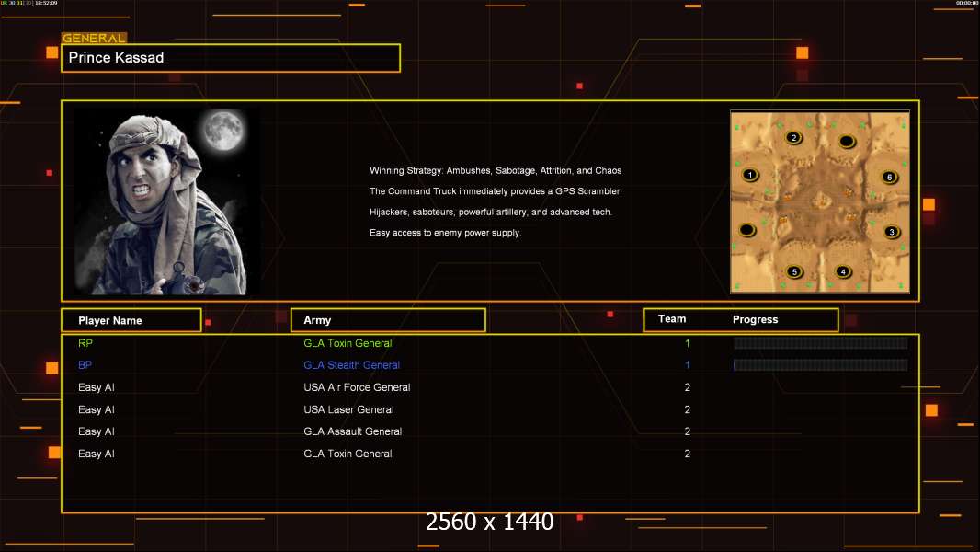Select the GLA Assault General row
Image resolution: width=980 pixels, height=552 pixels.
pyautogui.click(x=352, y=431)
